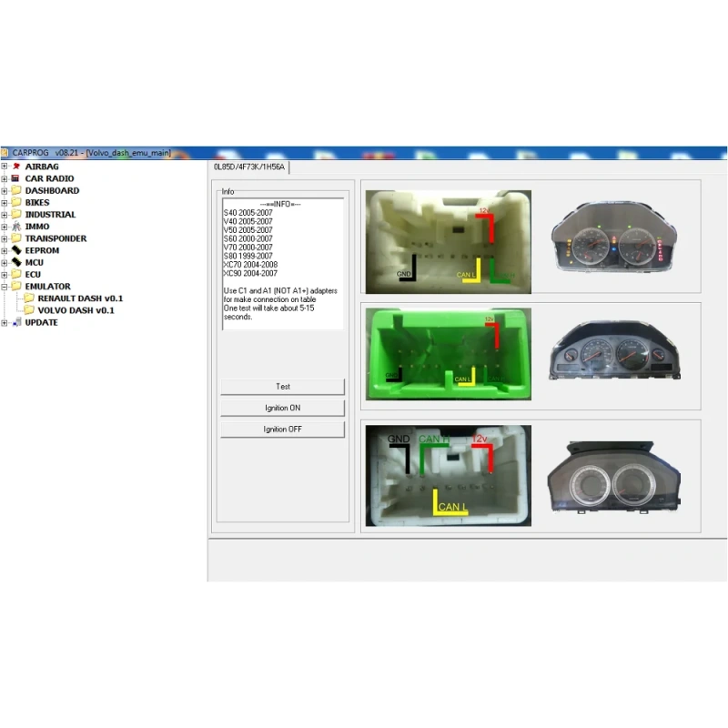The image size is (728, 728).
Task: Click the Test button
Action: [283, 387]
